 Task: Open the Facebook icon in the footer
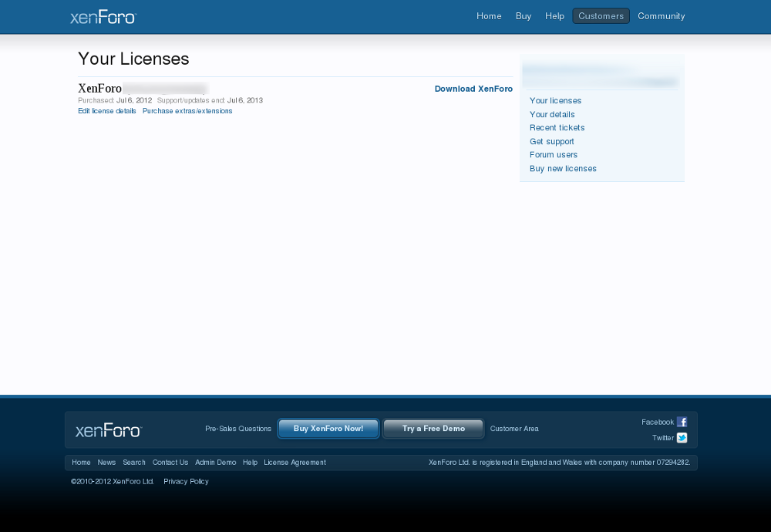[682, 422]
